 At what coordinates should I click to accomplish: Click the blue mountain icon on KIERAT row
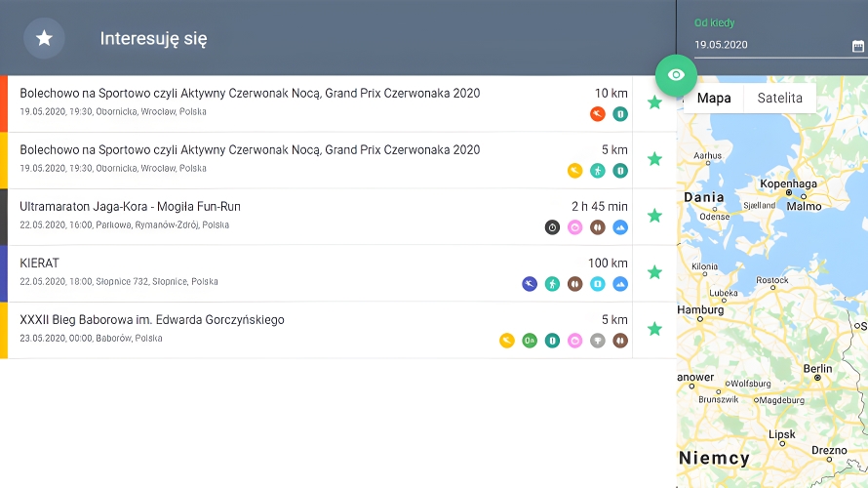[620, 284]
